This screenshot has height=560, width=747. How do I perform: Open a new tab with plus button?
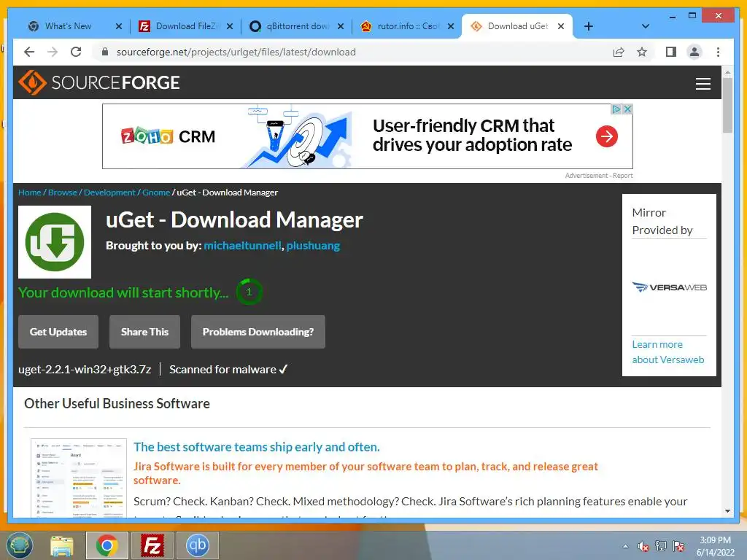(x=589, y=26)
